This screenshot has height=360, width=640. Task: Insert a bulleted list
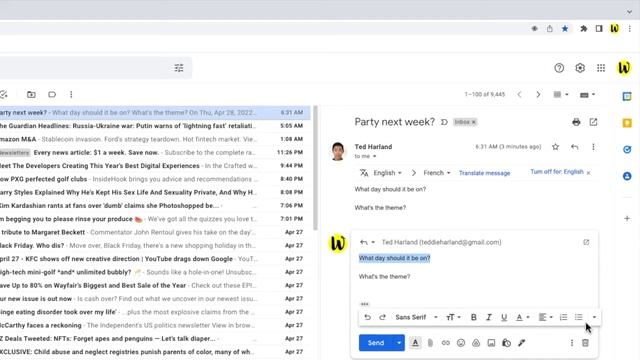578,317
